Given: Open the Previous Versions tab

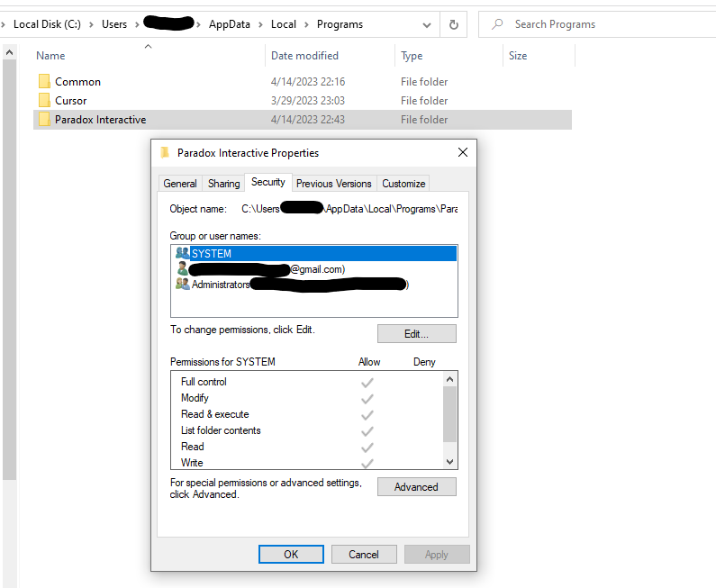Looking at the screenshot, I should [334, 184].
